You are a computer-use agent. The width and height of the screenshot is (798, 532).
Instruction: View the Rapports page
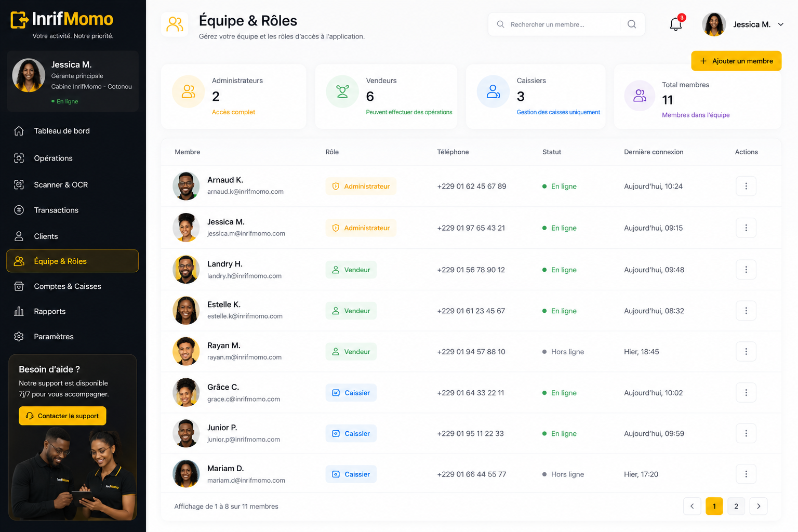(72, 311)
